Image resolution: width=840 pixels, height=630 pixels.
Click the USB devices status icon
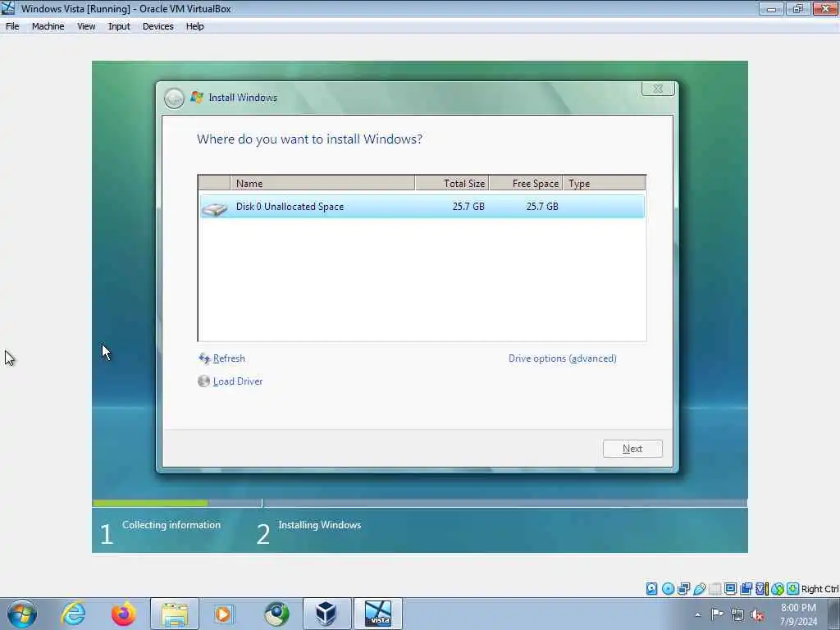click(700, 589)
